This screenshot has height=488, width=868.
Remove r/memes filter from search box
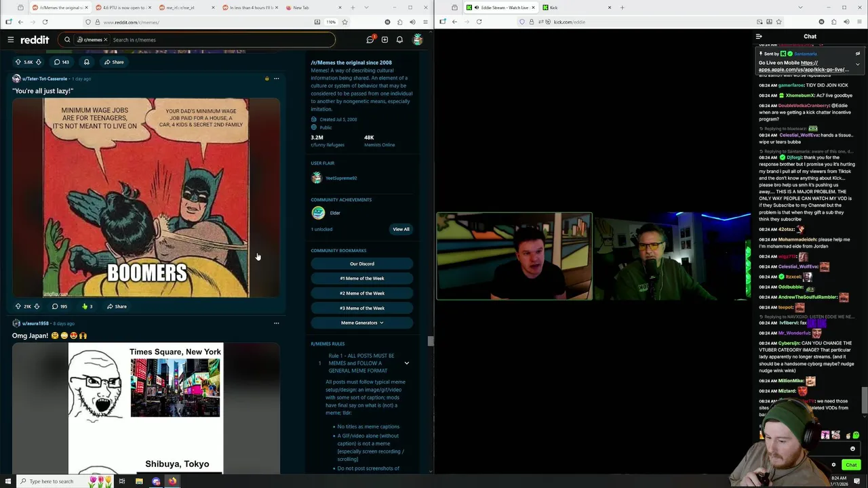coord(105,40)
